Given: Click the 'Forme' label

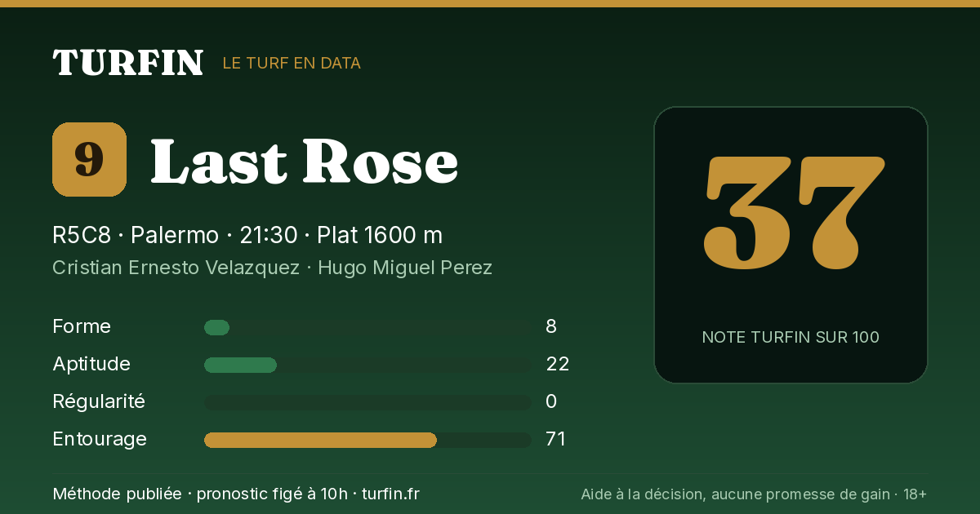Looking at the screenshot, I should pos(82,326).
